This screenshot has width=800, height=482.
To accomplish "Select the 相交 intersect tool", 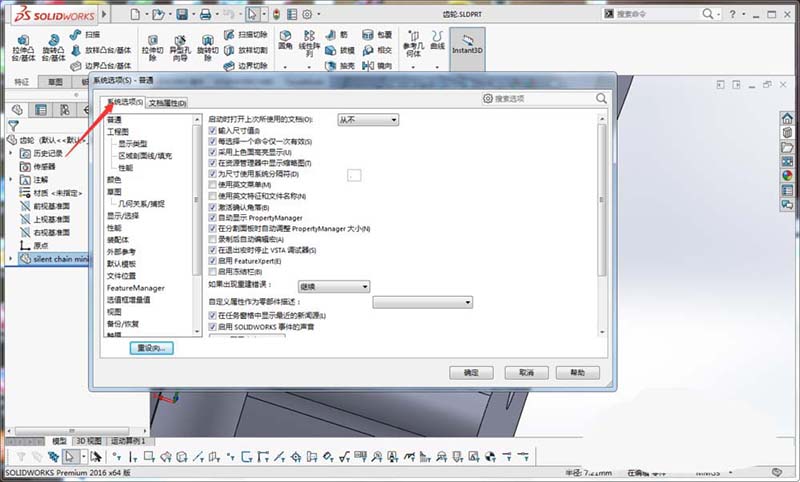I will (377, 50).
